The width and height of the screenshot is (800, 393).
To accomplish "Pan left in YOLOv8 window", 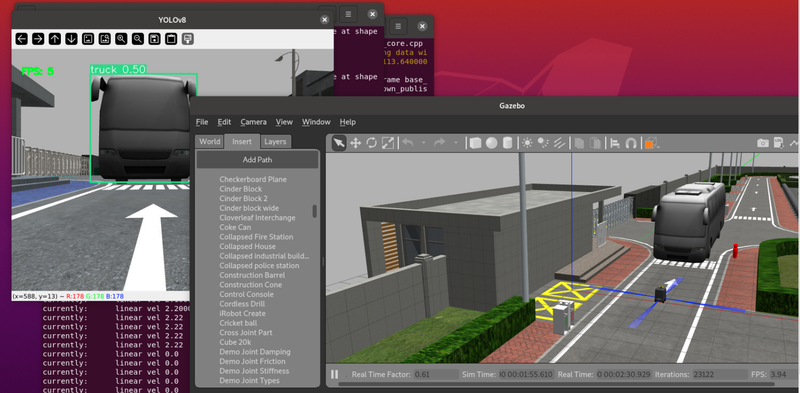I will pos(21,39).
